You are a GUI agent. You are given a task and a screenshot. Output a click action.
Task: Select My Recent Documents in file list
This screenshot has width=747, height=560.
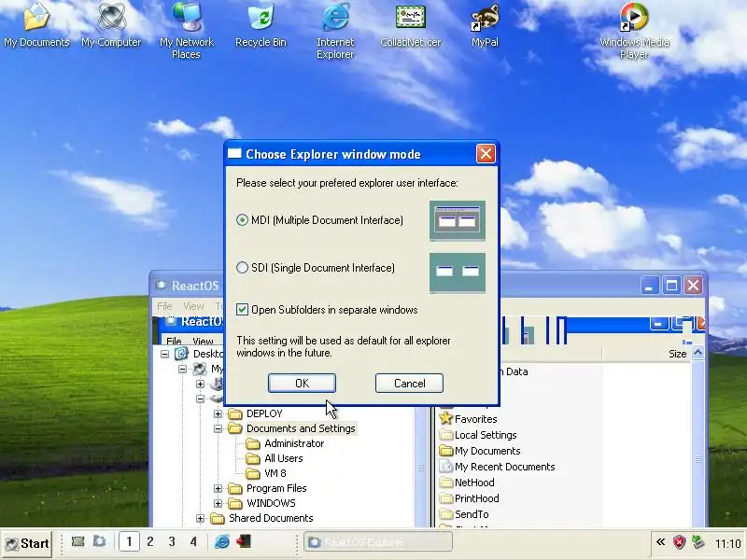tap(498, 466)
